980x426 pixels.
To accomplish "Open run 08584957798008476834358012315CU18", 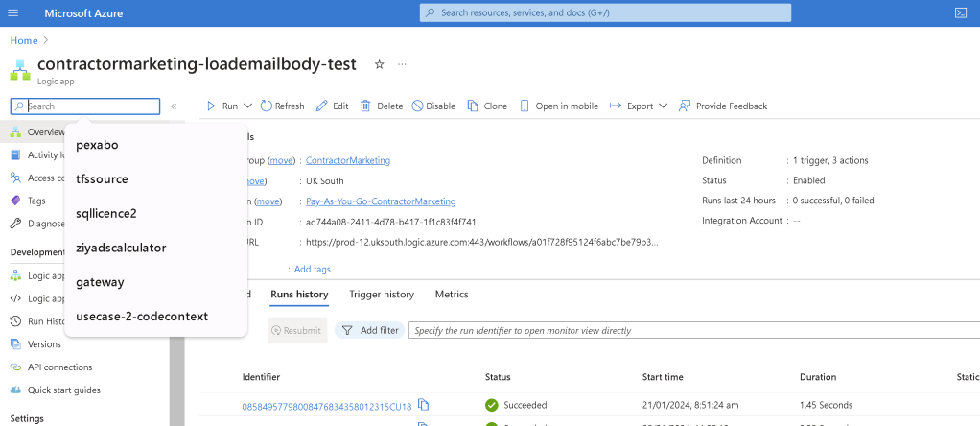I will [x=327, y=407].
